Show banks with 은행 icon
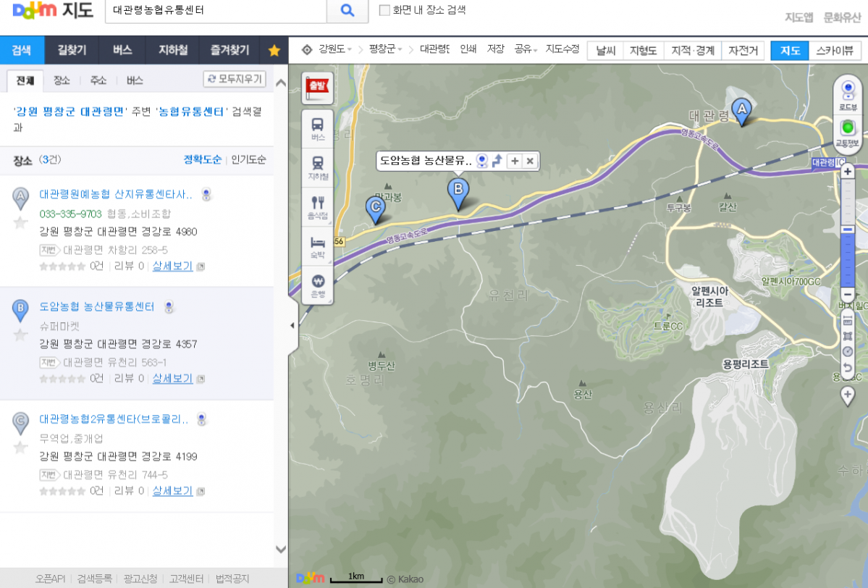This screenshot has height=588, width=868. tap(318, 286)
